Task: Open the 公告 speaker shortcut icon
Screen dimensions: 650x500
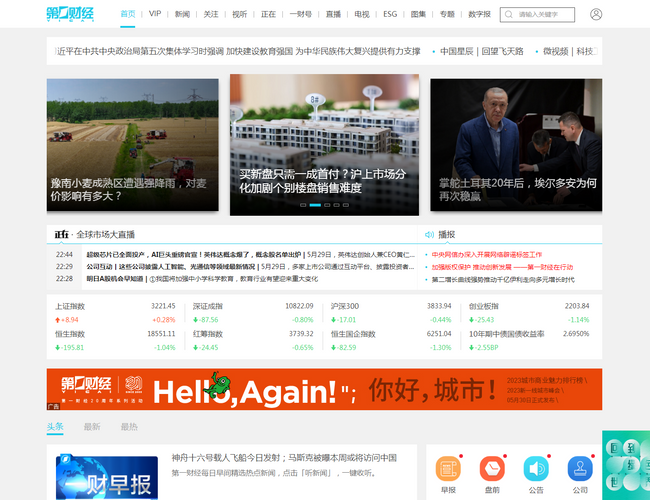Action: tap(536, 468)
